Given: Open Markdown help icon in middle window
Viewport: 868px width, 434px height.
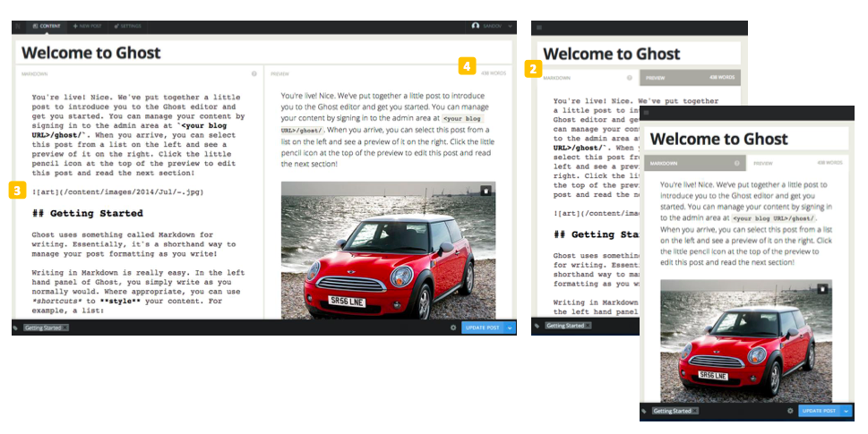Looking at the screenshot, I should coord(630,78).
